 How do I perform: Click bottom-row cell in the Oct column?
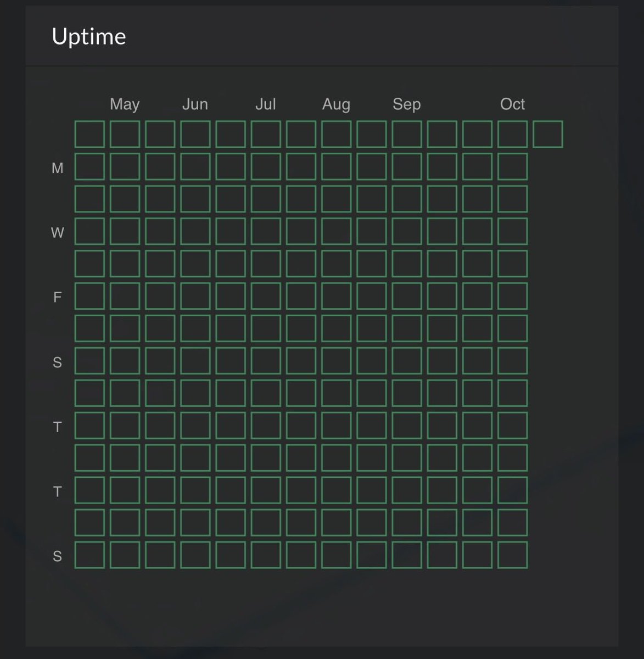tap(513, 555)
